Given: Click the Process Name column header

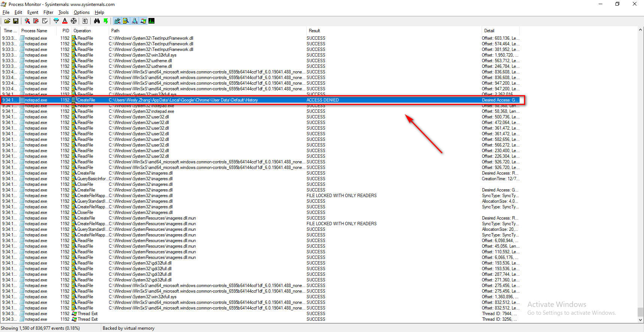Looking at the screenshot, I should tap(37, 31).
